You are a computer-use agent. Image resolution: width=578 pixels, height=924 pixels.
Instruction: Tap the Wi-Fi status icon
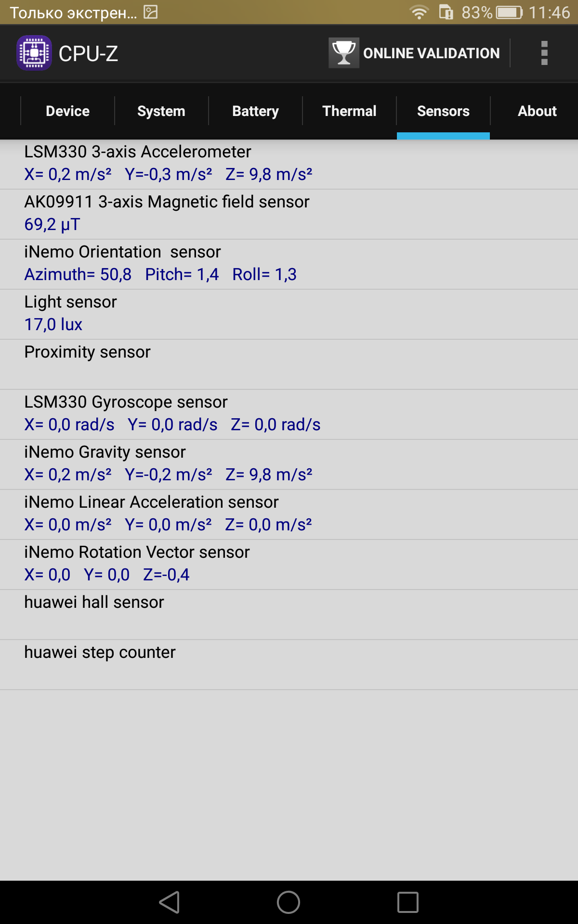(x=419, y=12)
